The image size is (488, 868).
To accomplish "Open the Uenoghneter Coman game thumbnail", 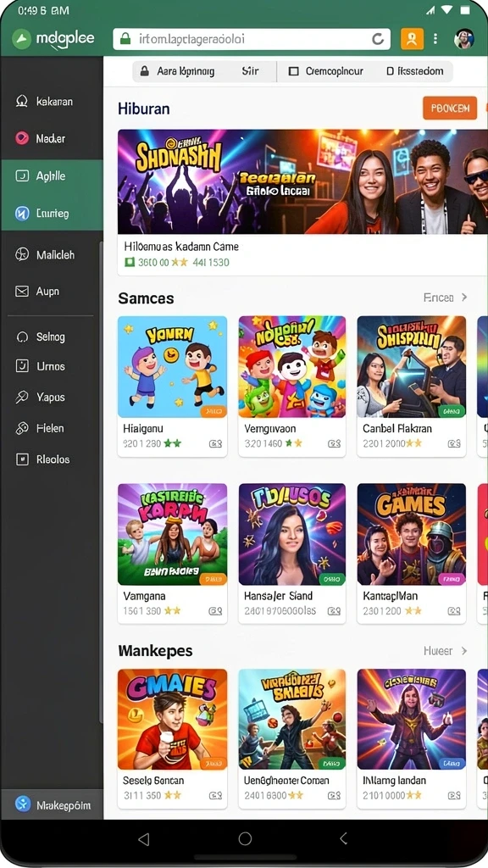I will [292, 719].
